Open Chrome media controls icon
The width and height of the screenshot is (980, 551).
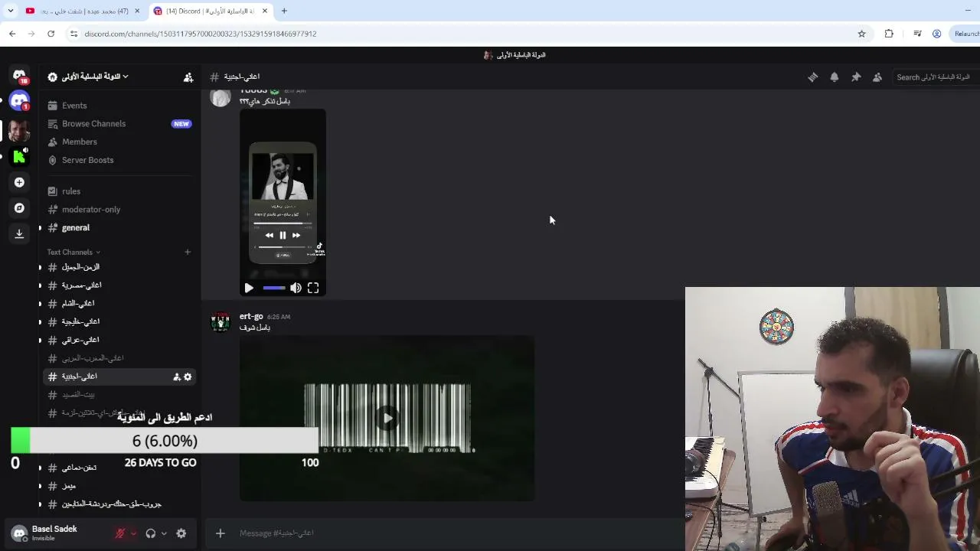point(917,34)
